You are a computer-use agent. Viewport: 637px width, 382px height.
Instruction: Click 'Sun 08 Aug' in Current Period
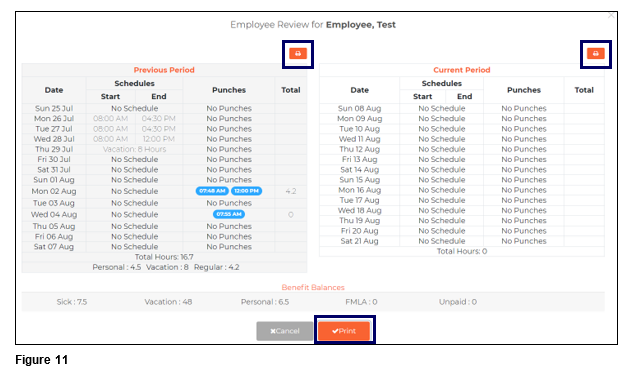pyautogui.click(x=360, y=109)
